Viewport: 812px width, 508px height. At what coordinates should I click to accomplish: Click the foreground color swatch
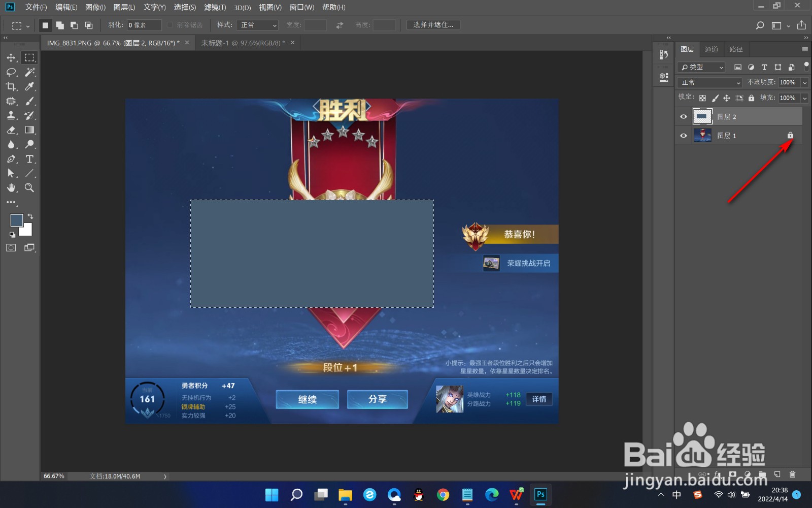17,220
